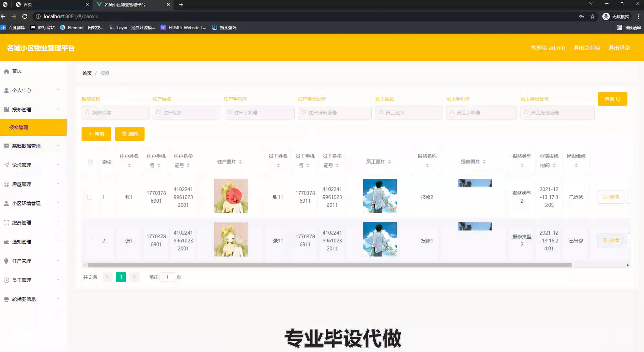Focus the 报修名称 search field
This screenshot has height=352, width=644.
click(115, 112)
